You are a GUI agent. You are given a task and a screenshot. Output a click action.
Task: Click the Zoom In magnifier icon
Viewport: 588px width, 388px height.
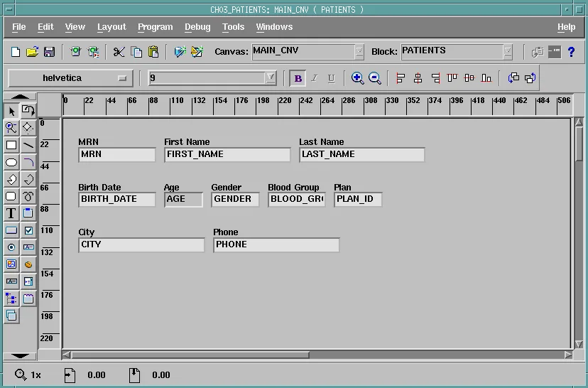(357, 78)
